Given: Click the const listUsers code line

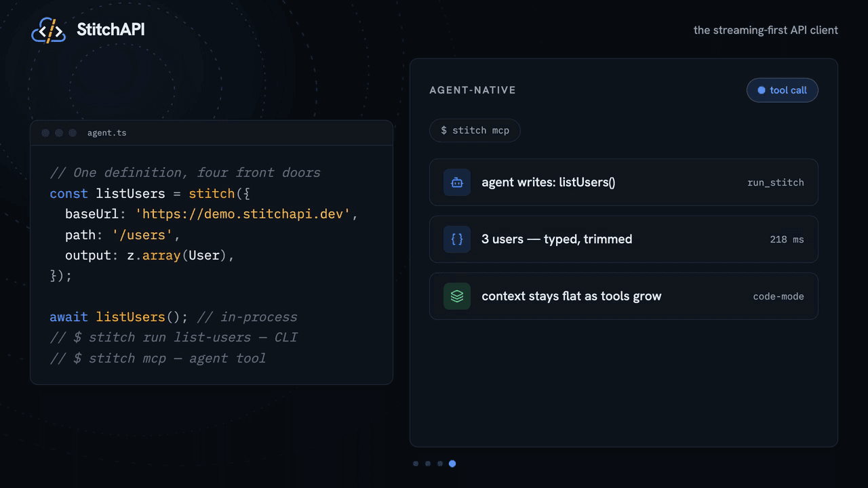Looking at the screenshot, I should (x=151, y=194).
